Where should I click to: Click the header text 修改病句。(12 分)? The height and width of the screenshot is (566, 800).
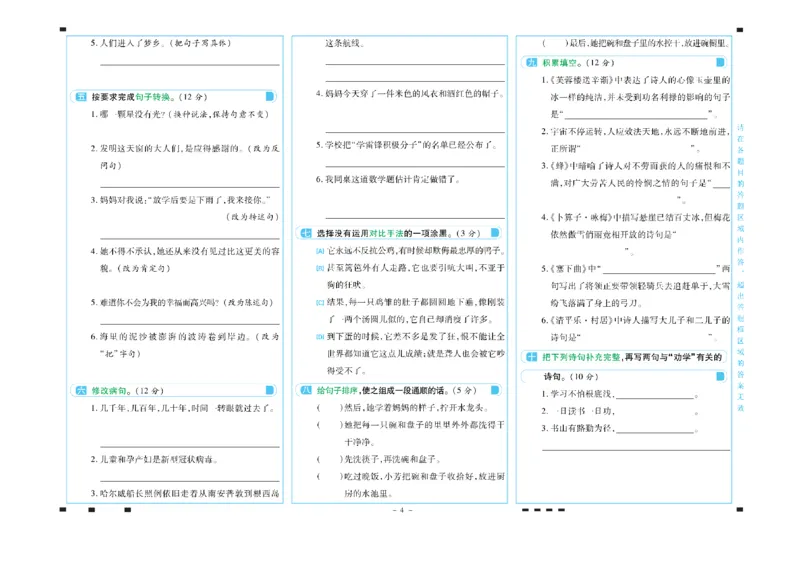128,390
